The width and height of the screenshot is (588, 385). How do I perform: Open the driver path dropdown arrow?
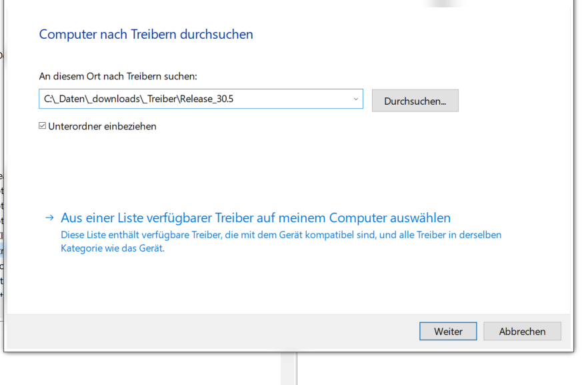pos(355,99)
